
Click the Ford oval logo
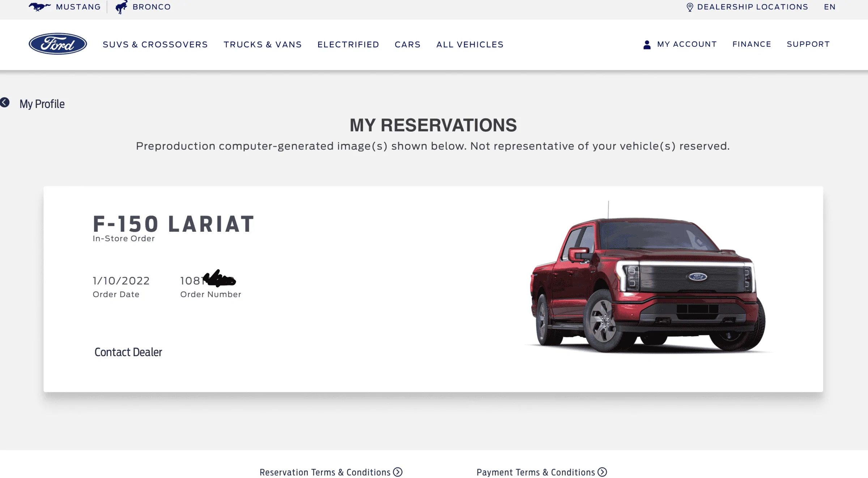tap(58, 44)
